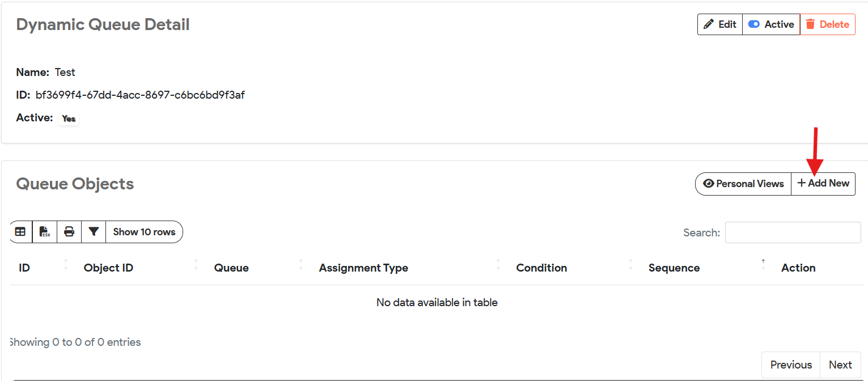Open the filter funnel icon
This screenshot has height=381, width=868.
pyautogui.click(x=94, y=232)
